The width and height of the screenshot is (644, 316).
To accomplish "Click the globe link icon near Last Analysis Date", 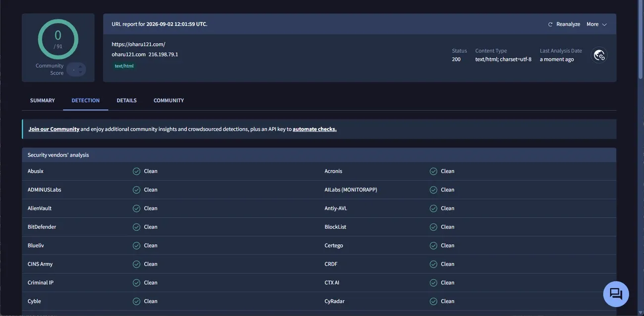I will point(599,55).
